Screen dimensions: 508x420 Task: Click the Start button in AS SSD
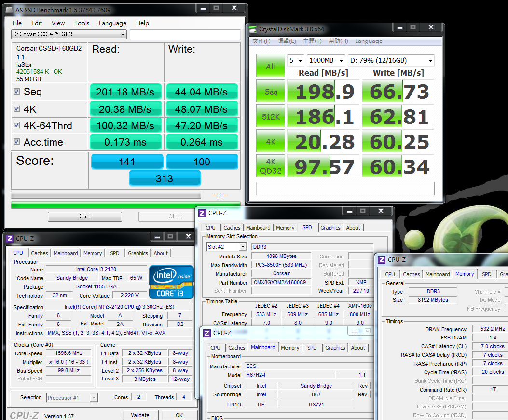tap(84, 217)
